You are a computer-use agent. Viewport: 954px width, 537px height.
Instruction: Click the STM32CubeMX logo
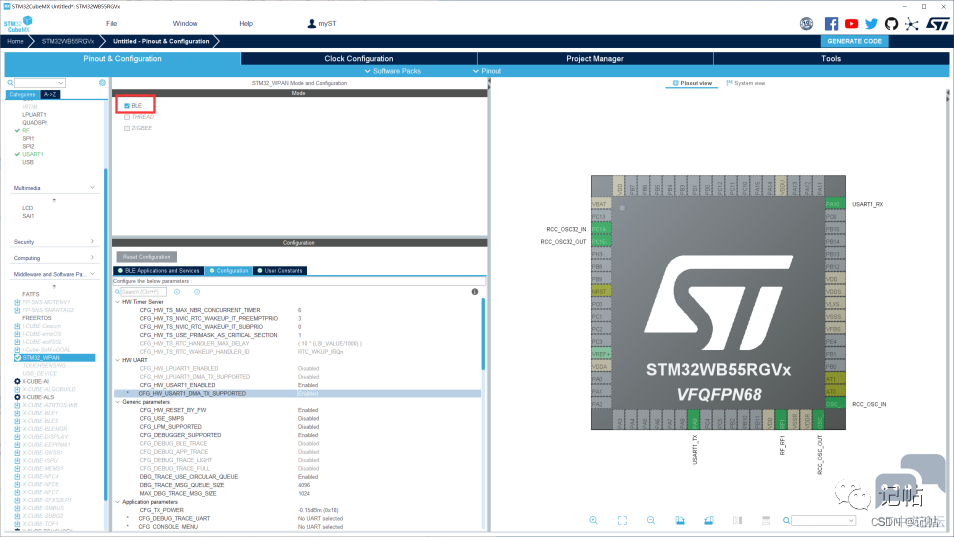point(18,24)
